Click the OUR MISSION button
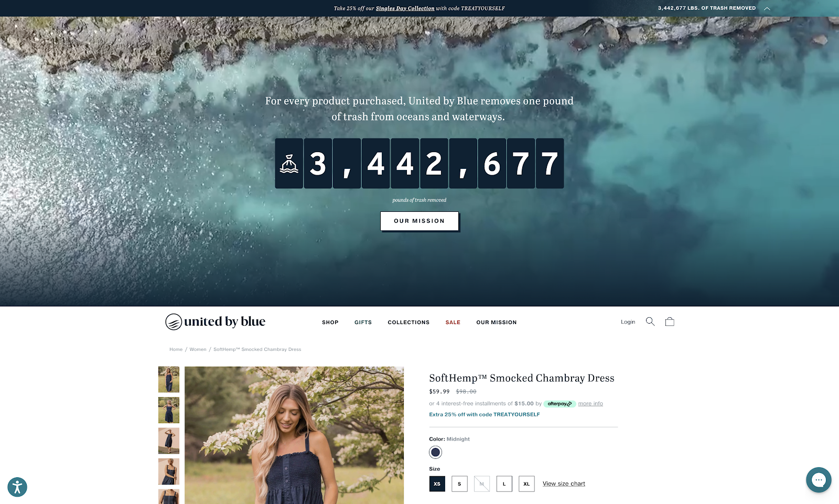 pyautogui.click(x=419, y=221)
